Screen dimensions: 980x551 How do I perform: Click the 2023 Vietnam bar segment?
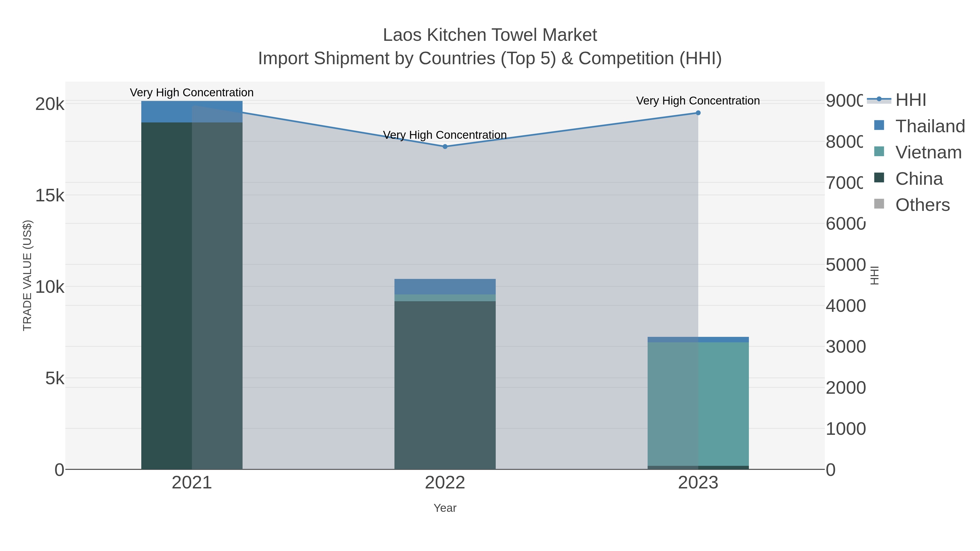[x=698, y=404]
